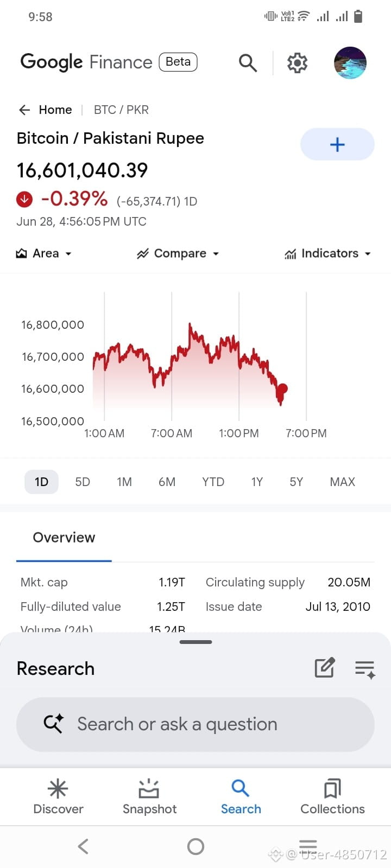Screen dimensions: 391x868
Task: Tap the back arrow beside Home
Action: click(24, 110)
